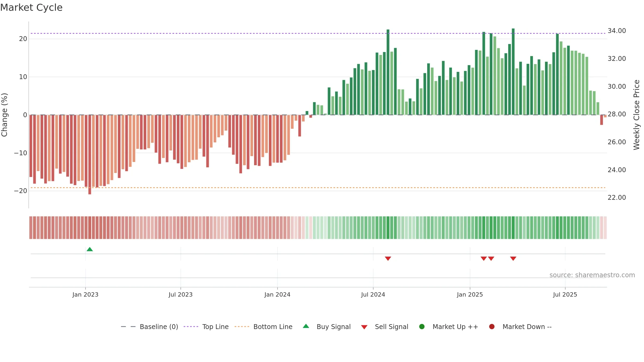Click the Market Cycle chart title
644x362 pixels.
pyautogui.click(x=31, y=8)
